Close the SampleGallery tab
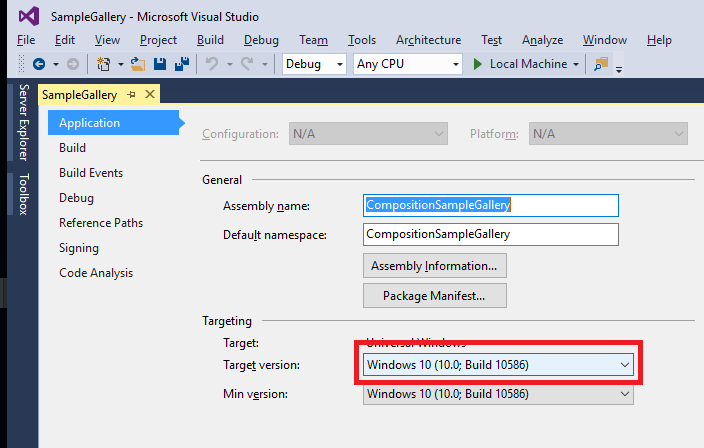Image resolution: width=704 pixels, height=448 pixels. point(150,94)
